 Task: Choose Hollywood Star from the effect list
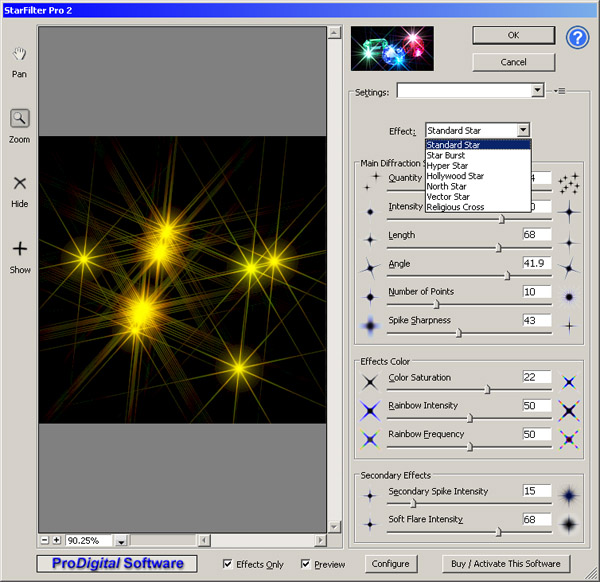pos(455,176)
